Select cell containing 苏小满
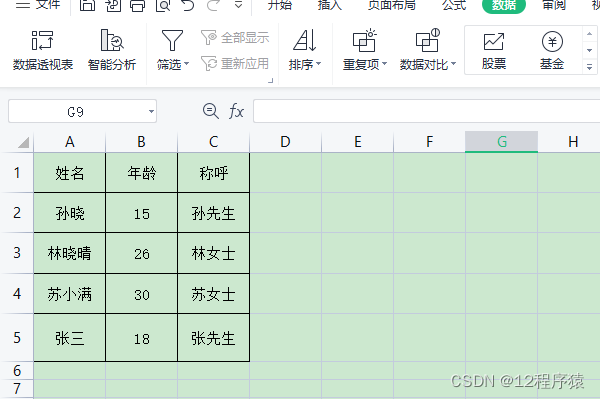 click(70, 294)
